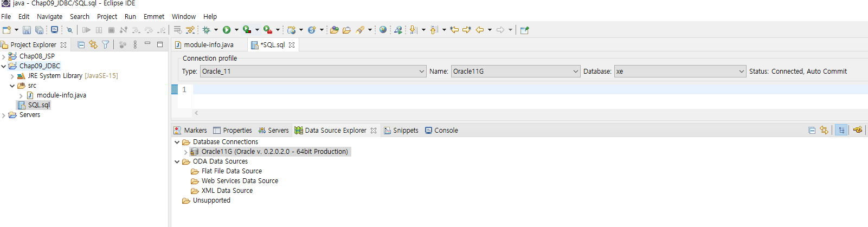Open the connection Name Oracle11G dropdown

click(x=516, y=72)
